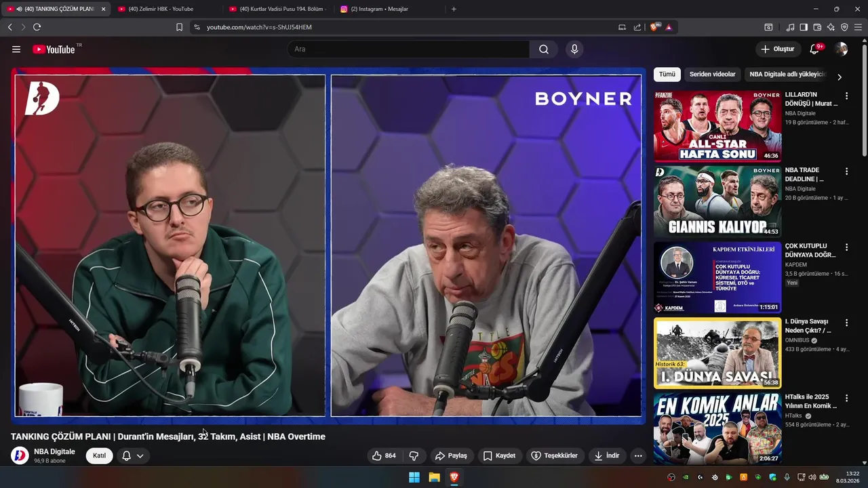Close the TANKING ÇÖZÜM PLANI tab
868x488 pixels.
pos(103,9)
